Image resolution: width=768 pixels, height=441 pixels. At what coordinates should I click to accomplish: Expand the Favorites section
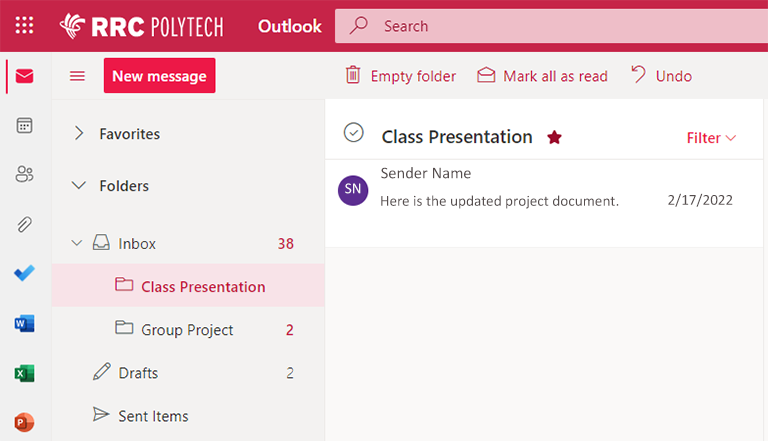coord(79,134)
